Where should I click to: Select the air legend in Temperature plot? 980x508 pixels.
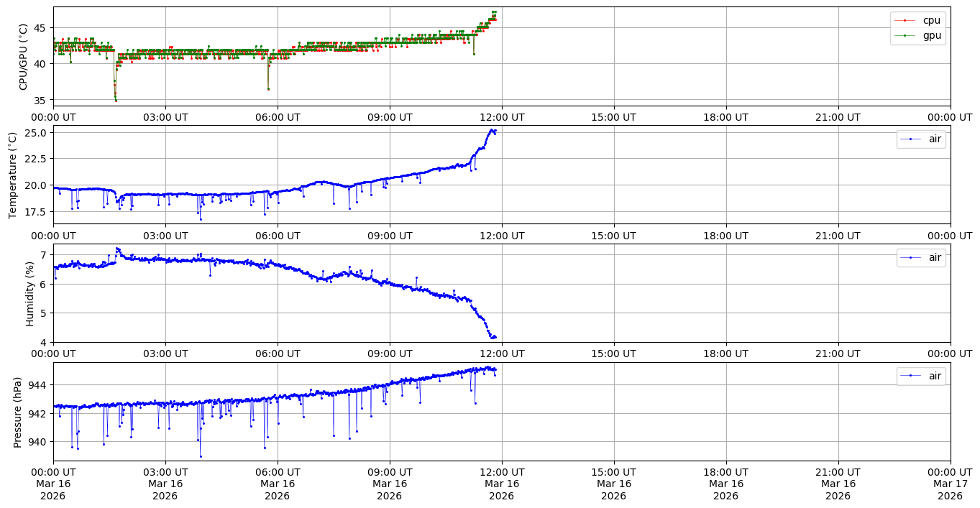point(934,139)
